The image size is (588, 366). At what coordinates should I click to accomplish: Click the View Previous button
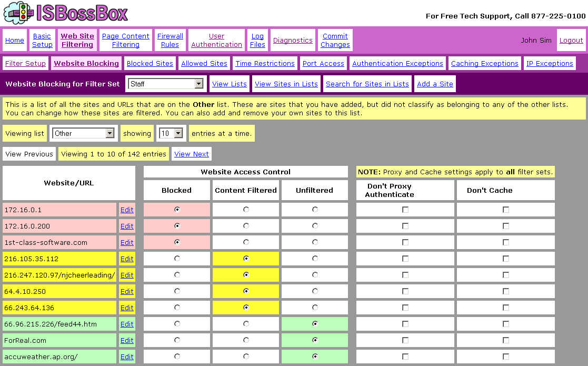click(x=29, y=154)
